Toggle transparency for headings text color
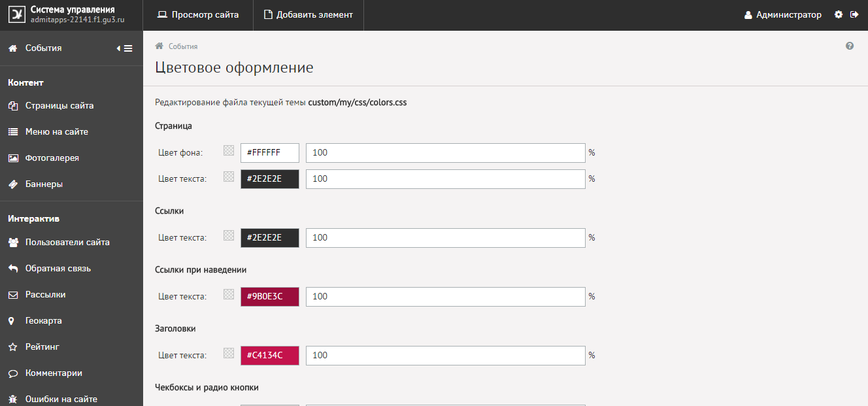Image resolution: width=868 pixels, height=406 pixels. [229, 353]
